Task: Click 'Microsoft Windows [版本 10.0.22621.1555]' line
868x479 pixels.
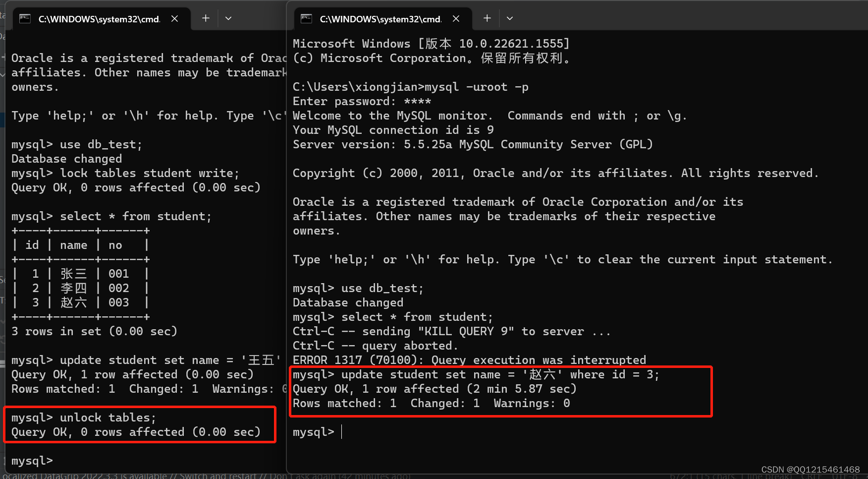Action: (432, 44)
